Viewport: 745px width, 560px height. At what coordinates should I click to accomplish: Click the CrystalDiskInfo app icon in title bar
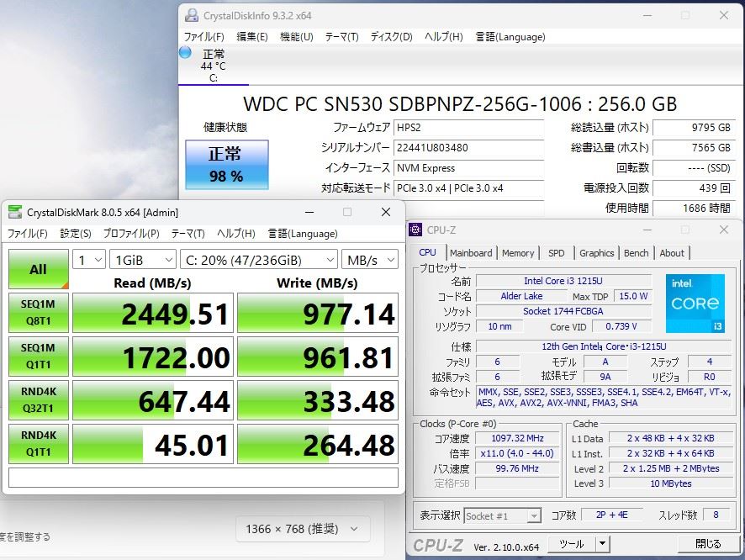tap(192, 15)
